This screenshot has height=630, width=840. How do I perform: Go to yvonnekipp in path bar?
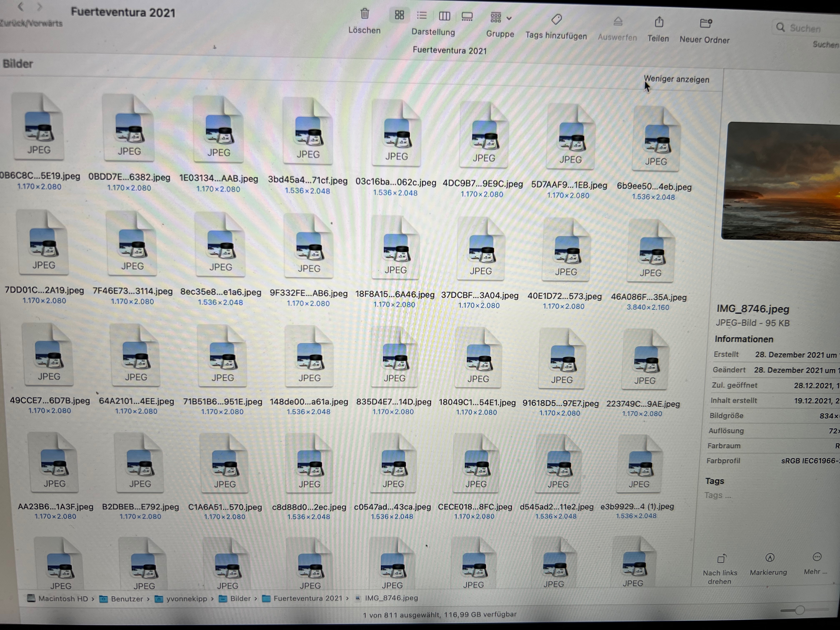click(186, 599)
